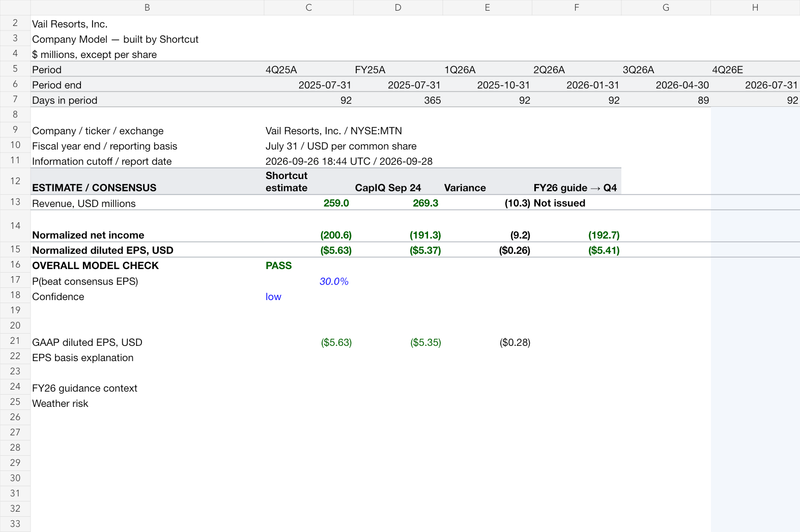Select the 'low' confidence cell

[x=308, y=297]
